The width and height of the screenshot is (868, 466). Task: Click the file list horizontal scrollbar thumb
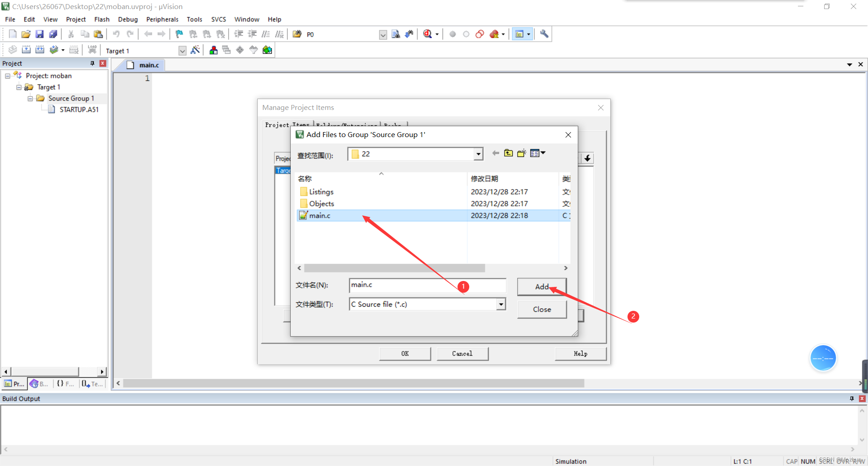pos(394,268)
